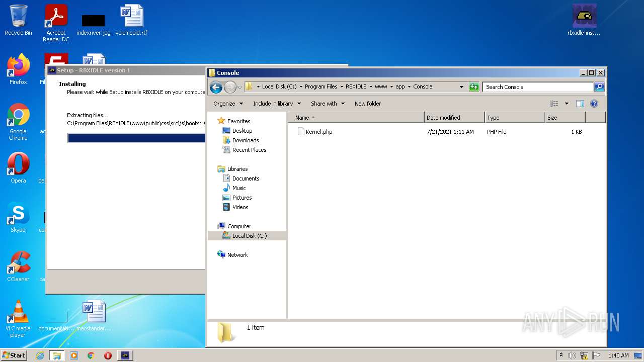
Task: Click the 1:40 AM taskbar clock
Action: (618, 355)
